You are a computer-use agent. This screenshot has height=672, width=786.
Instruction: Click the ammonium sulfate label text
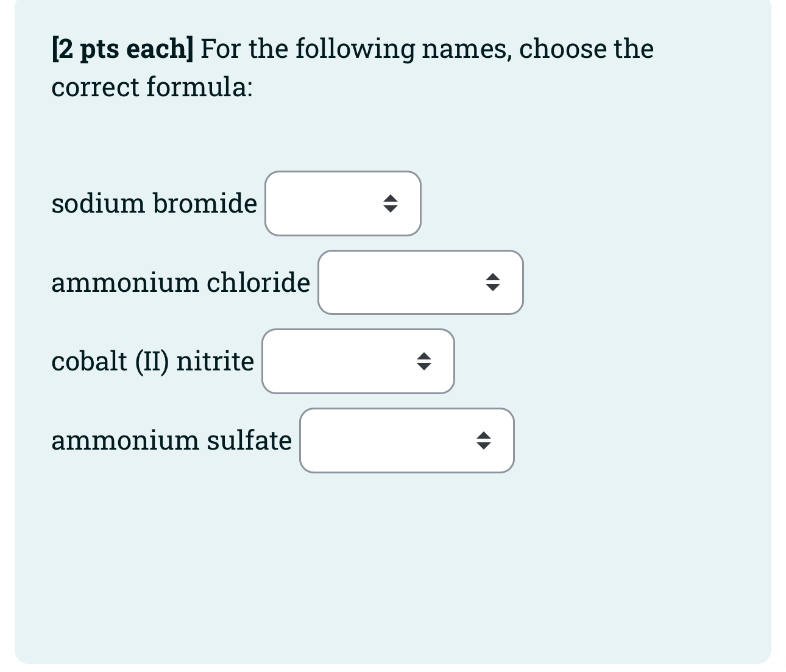(x=171, y=440)
